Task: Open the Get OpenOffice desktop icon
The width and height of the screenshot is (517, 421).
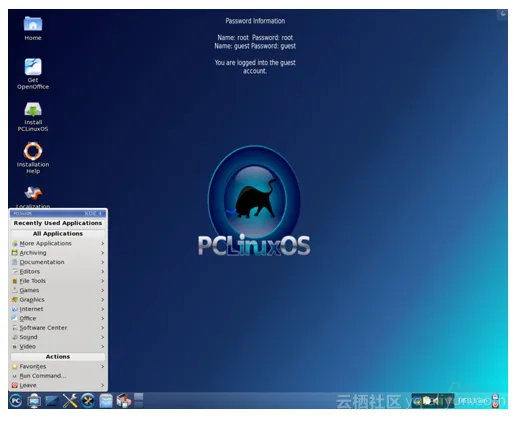Action: [x=33, y=74]
